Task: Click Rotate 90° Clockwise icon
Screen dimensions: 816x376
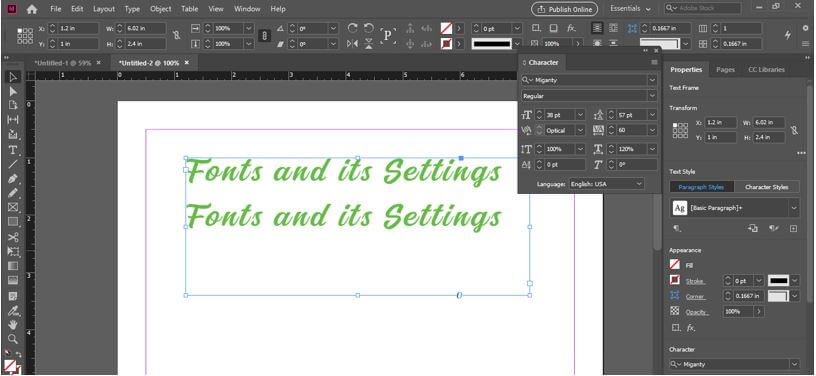Action: 353,28
